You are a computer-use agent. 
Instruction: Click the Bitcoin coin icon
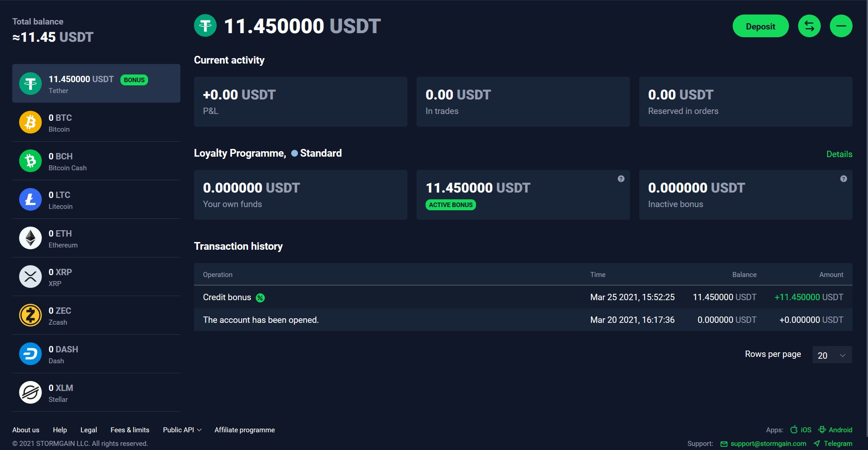30,122
